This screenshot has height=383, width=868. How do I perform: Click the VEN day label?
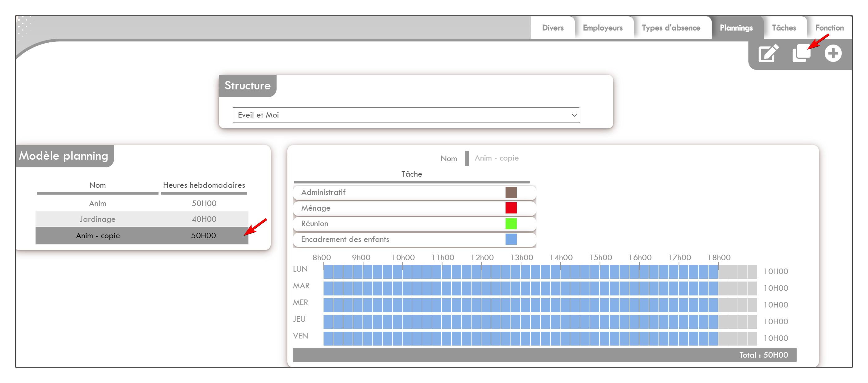300,336
